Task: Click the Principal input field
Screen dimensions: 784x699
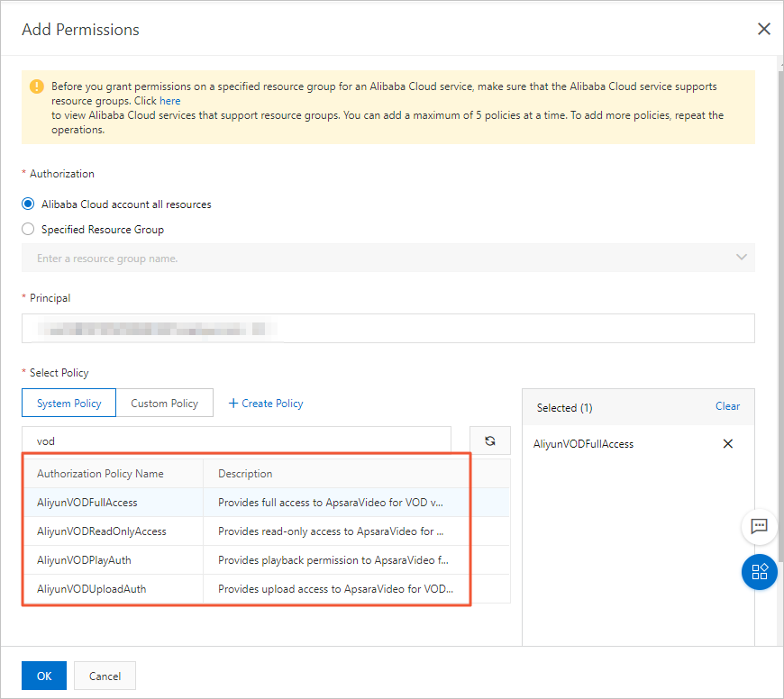Action: (x=388, y=328)
